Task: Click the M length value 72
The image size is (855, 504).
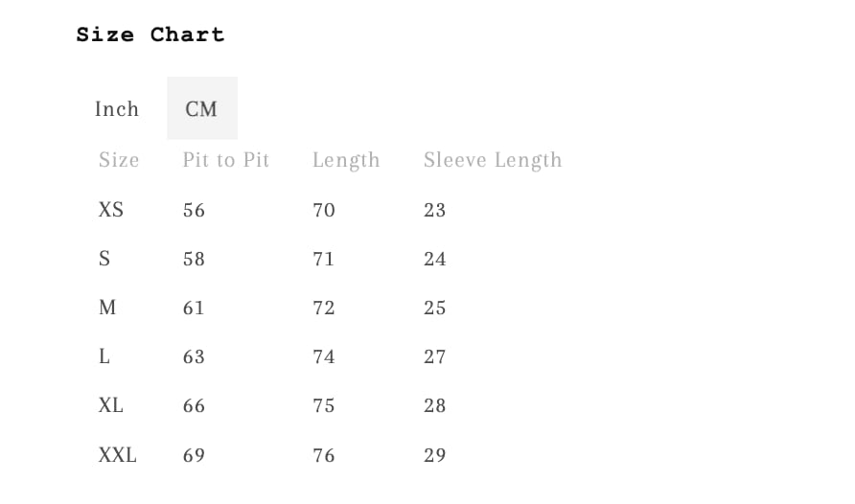Action: (323, 308)
